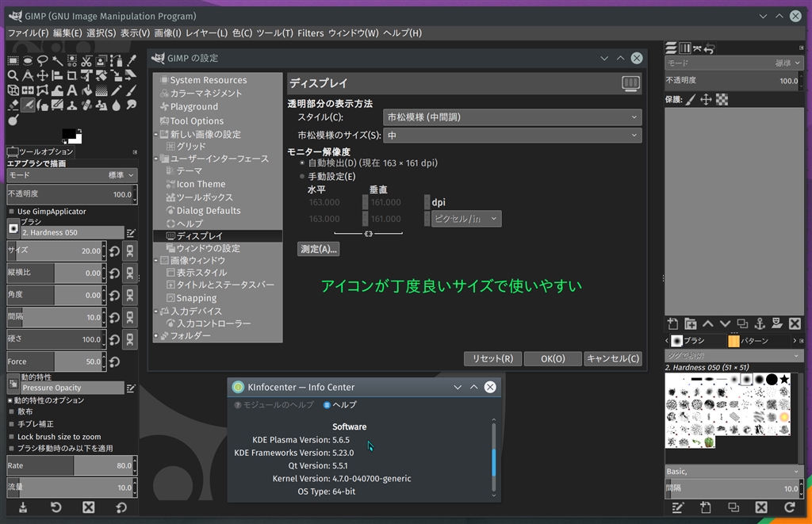This screenshot has height=524, width=812.
Task: Click ヘルプ in KInfocenter toolbar
Action: 339,405
